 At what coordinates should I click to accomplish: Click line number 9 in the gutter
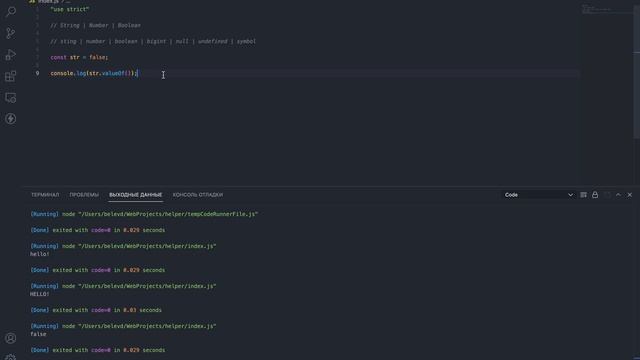[x=37, y=73]
